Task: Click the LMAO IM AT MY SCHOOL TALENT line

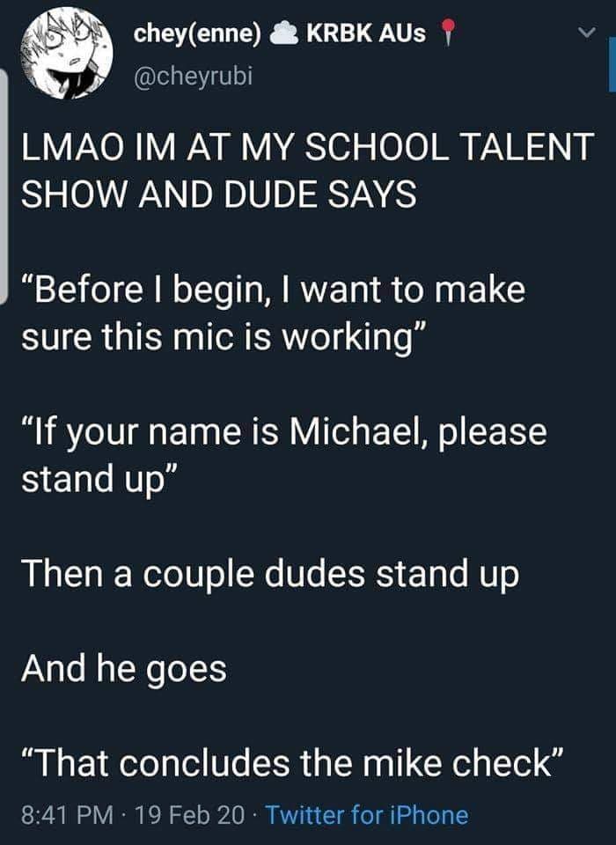Action: (x=308, y=147)
